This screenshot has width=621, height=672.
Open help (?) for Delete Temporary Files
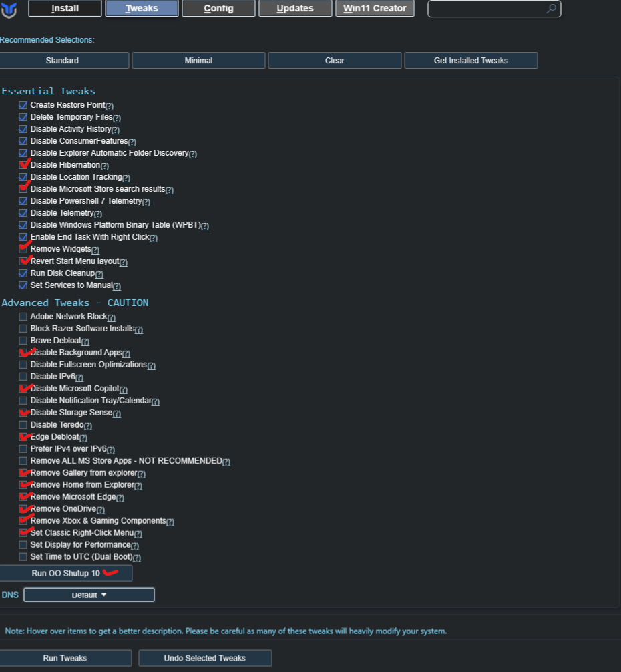117,118
